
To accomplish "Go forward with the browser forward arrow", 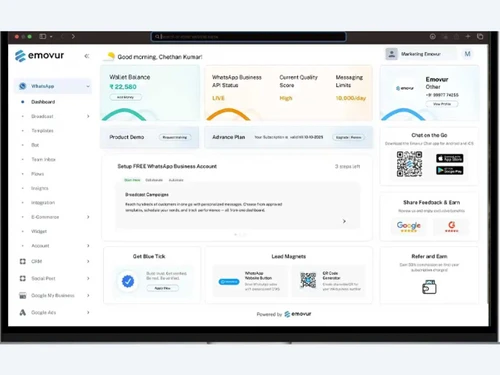I will (x=73, y=36).
